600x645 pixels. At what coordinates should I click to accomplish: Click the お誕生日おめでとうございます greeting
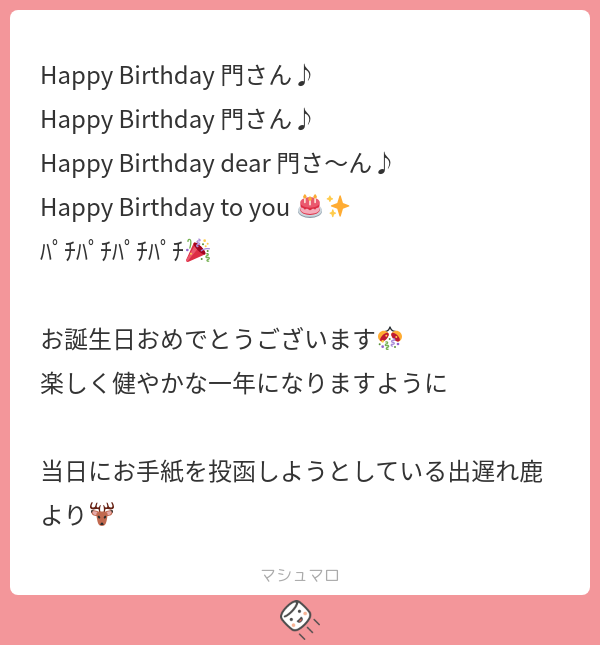point(208,339)
